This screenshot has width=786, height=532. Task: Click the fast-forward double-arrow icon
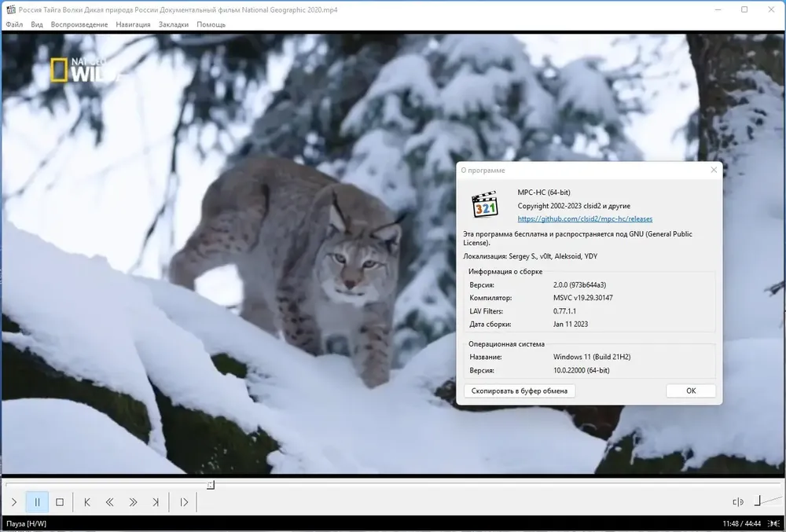pyautogui.click(x=133, y=502)
